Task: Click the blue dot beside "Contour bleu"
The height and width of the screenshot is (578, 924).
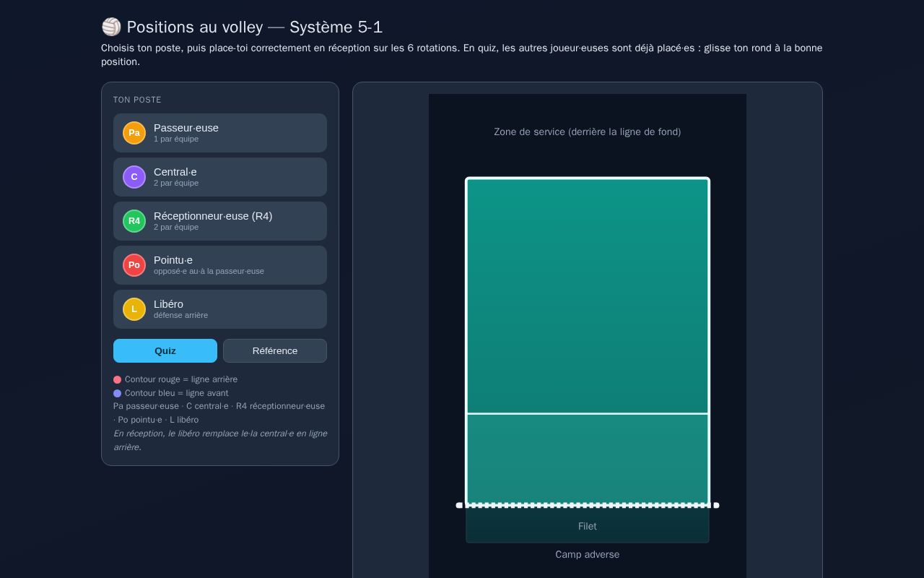Action: [117, 394]
